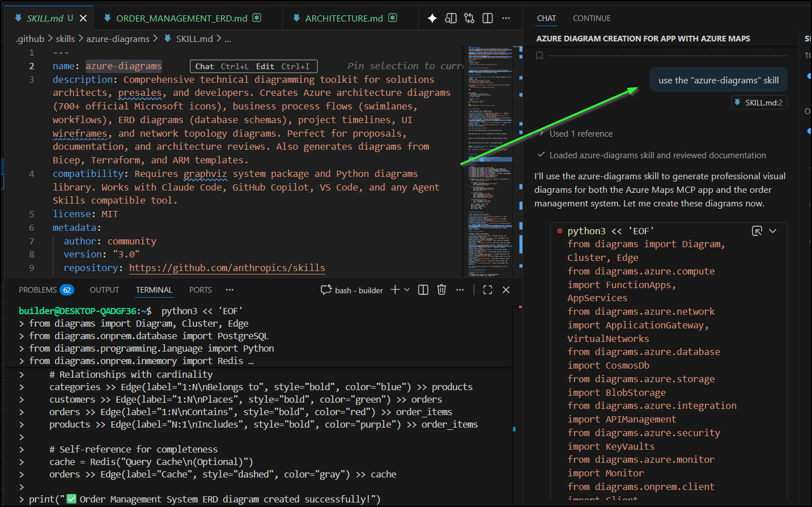Maximize the terminal panel size
812x507 pixels.
pyautogui.click(x=487, y=290)
